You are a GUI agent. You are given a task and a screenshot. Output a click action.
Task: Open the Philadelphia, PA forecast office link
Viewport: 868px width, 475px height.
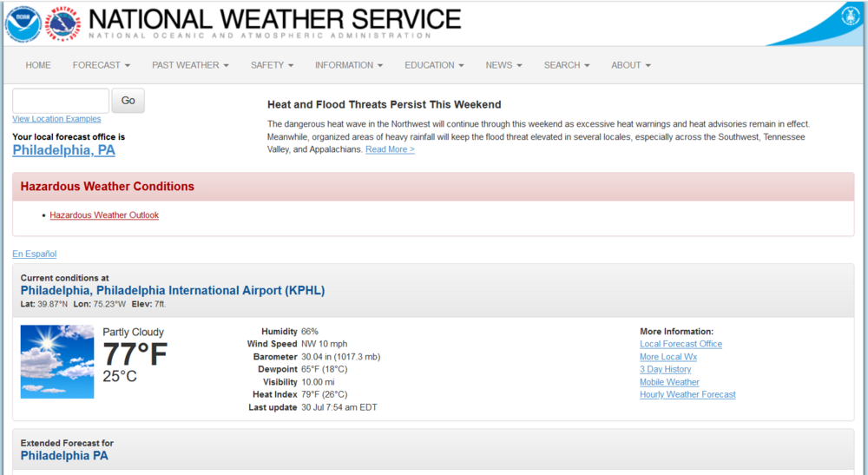pyautogui.click(x=63, y=150)
